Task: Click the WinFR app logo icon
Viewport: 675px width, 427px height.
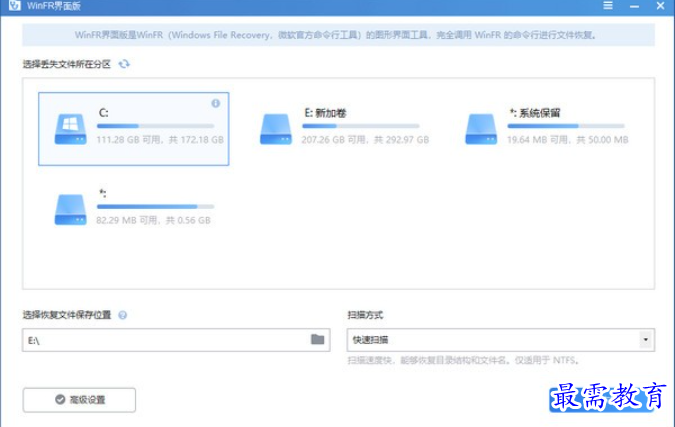Action: (x=15, y=5)
